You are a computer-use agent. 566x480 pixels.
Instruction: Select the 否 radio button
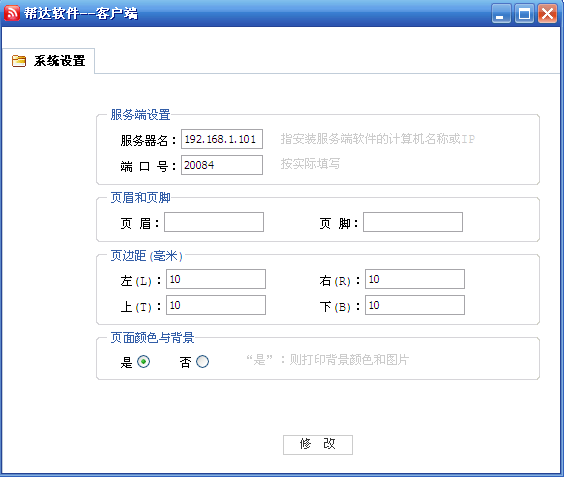pyautogui.click(x=202, y=362)
